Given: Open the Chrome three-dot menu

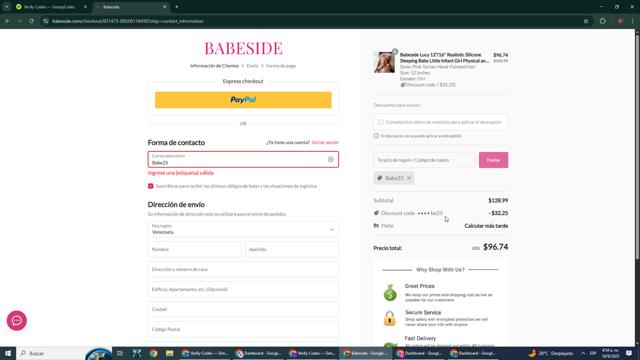Looking at the screenshot, I should click(632, 21).
